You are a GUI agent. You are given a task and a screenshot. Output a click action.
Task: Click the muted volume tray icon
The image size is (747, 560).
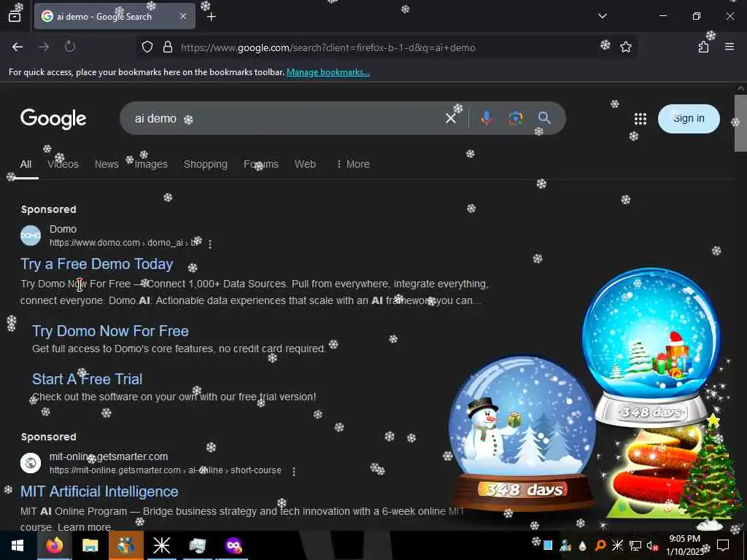(652, 545)
